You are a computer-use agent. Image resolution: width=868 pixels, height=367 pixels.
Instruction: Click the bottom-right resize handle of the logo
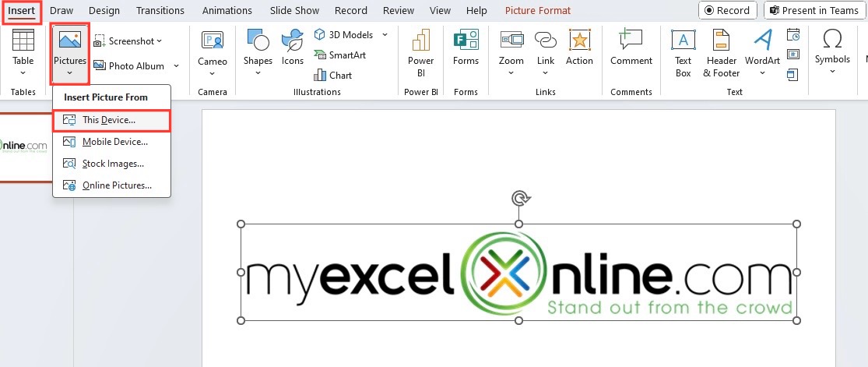(x=797, y=320)
